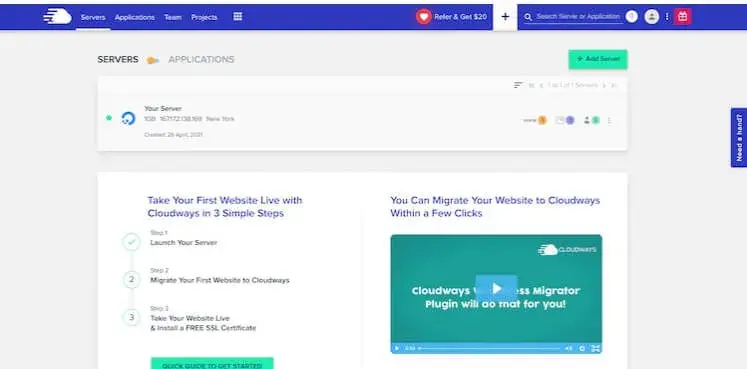747x369 pixels.
Task: Open the grid apps menu icon
Action: (238, 17)
